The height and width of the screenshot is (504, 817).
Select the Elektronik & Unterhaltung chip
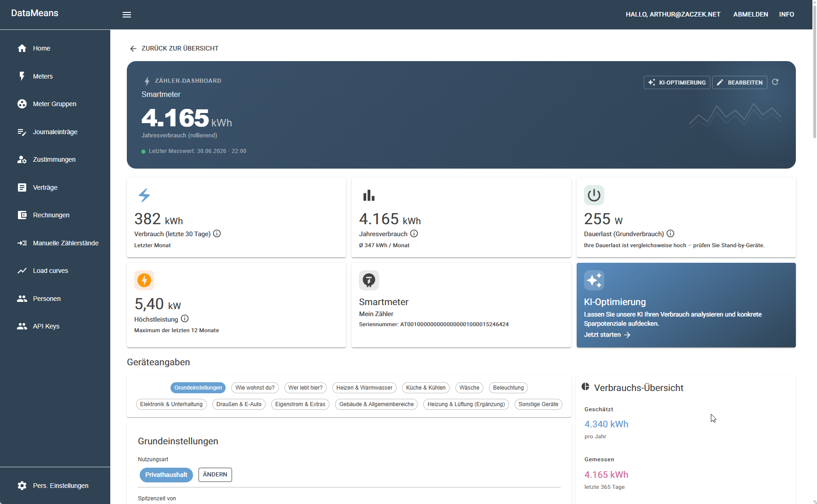(x=171, y=404)
